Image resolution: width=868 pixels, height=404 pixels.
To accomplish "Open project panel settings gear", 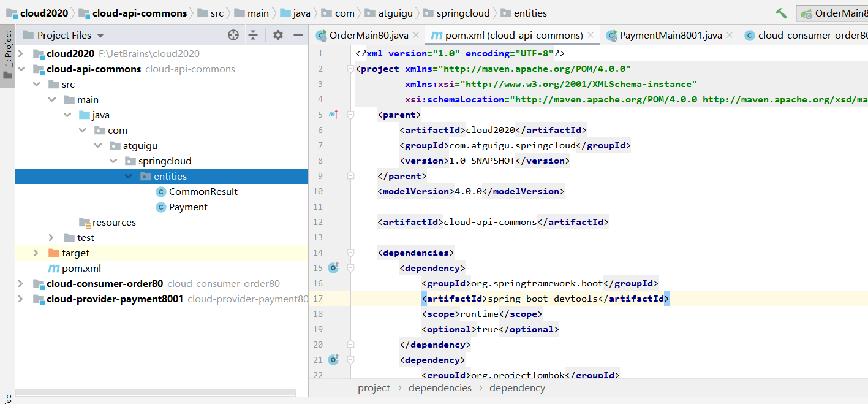I will point(277,36).
